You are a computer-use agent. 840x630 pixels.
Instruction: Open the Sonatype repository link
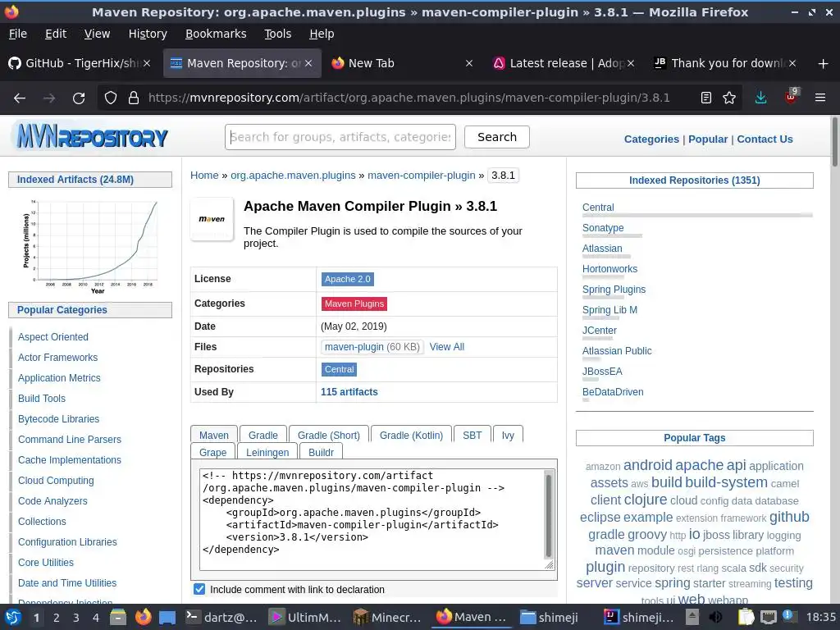[x=603, y=228]
